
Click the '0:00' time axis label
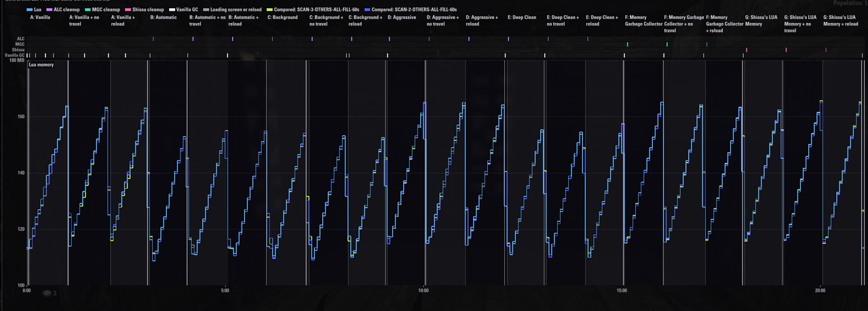point(26,291)
